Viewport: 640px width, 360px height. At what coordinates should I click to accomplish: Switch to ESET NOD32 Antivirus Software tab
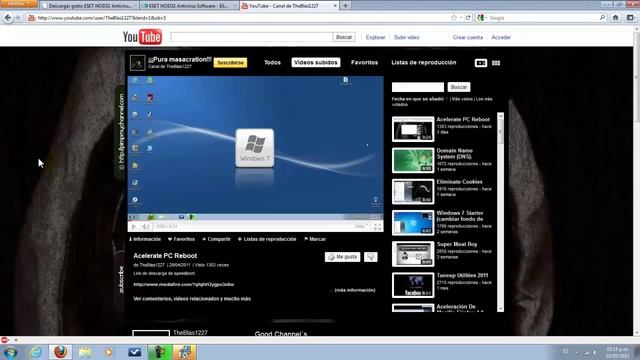(x=189, y=6)
